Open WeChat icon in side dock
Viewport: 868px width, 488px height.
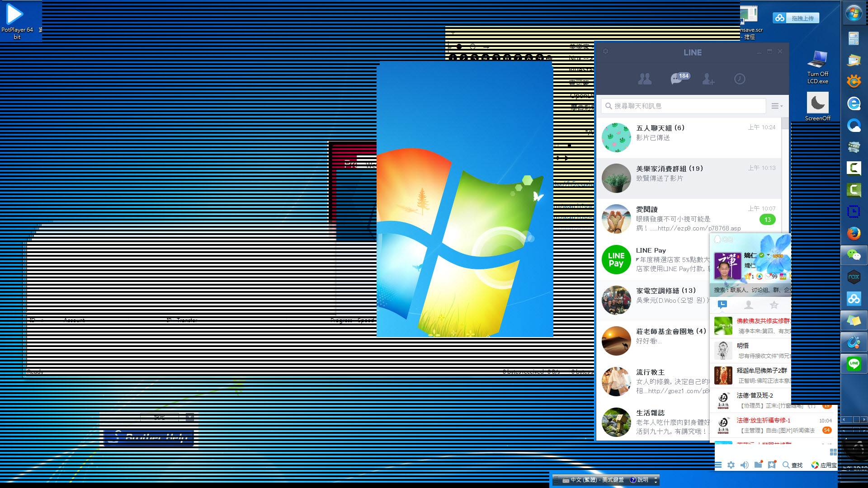[x=854, y=255]
